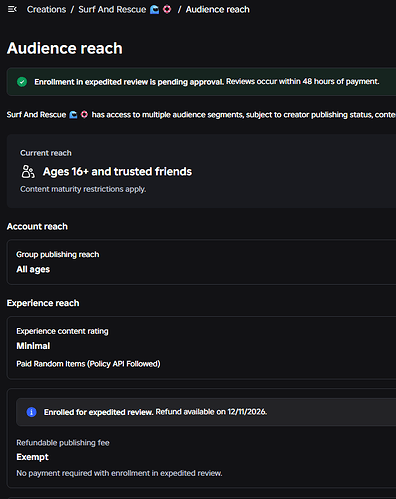Toggle the sidebar navigation menu icon
The image size is (396, 499).
tap(12, 9)
